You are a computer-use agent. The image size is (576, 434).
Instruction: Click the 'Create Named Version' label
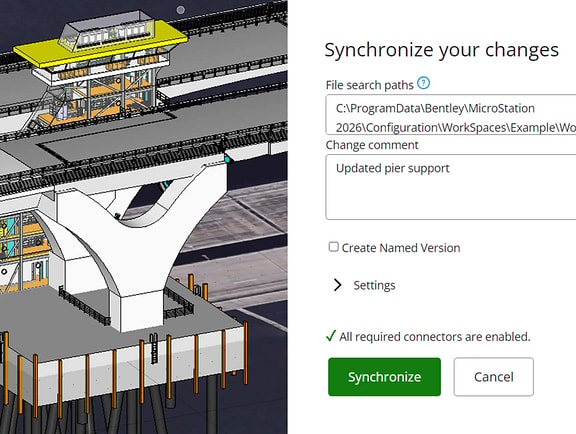click(x=401, y=248)
